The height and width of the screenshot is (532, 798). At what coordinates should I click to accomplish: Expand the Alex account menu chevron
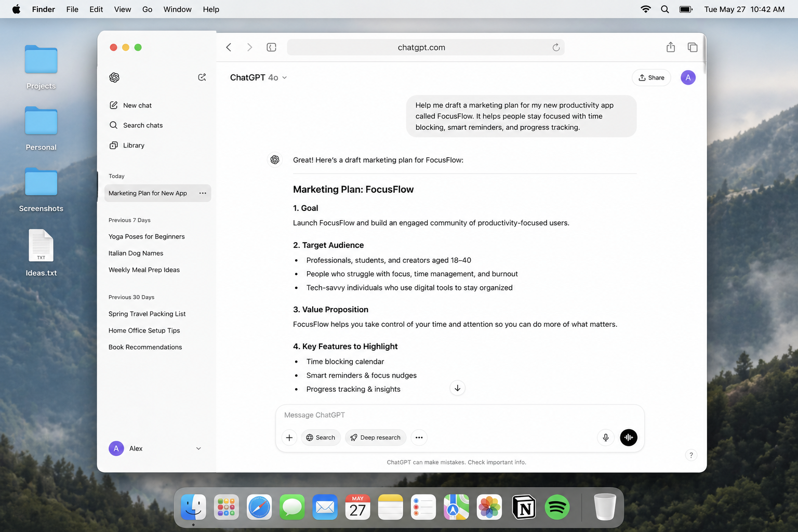pyautogui.click(x=198, y=448)
